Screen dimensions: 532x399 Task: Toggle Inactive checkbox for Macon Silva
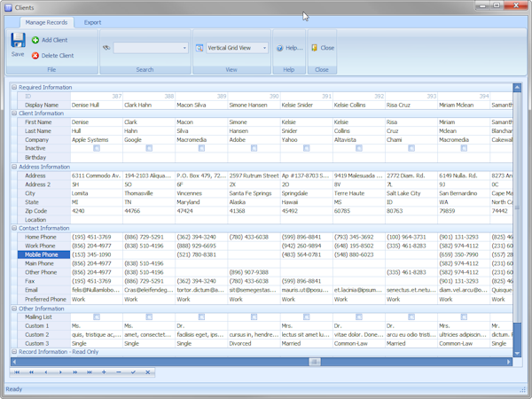click(201, 148)
